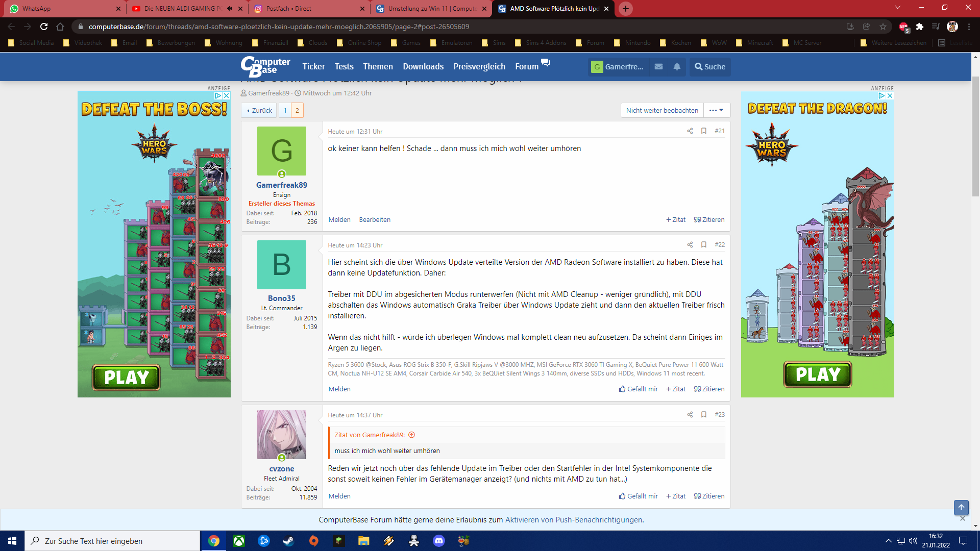Open the Gamerfreak89 account menu

618,67
